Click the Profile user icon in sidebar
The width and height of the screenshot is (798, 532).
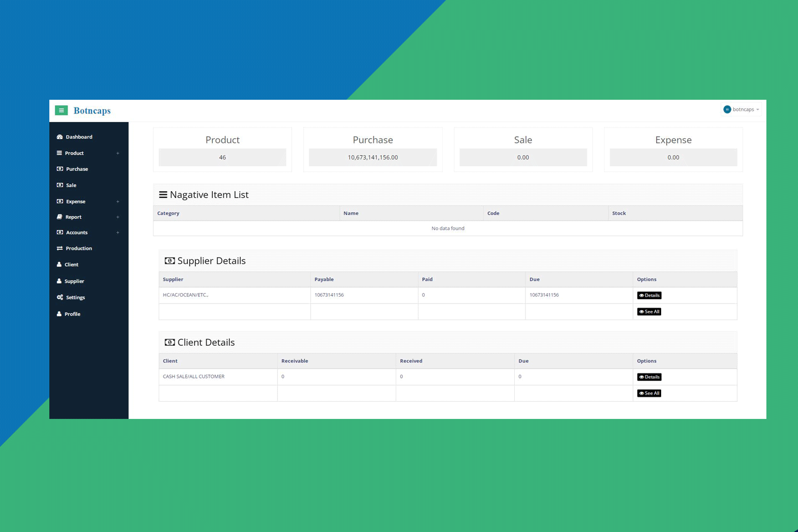point(59,314)
